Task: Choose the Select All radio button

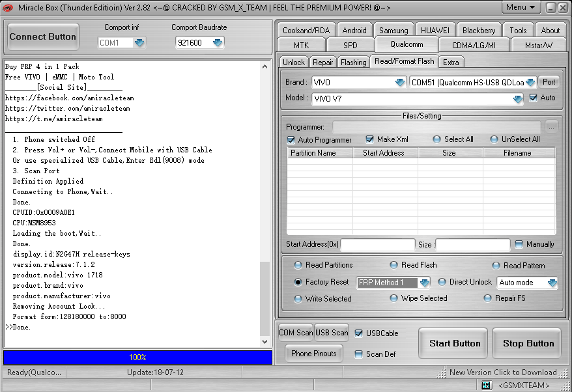Action: [436, 139]
